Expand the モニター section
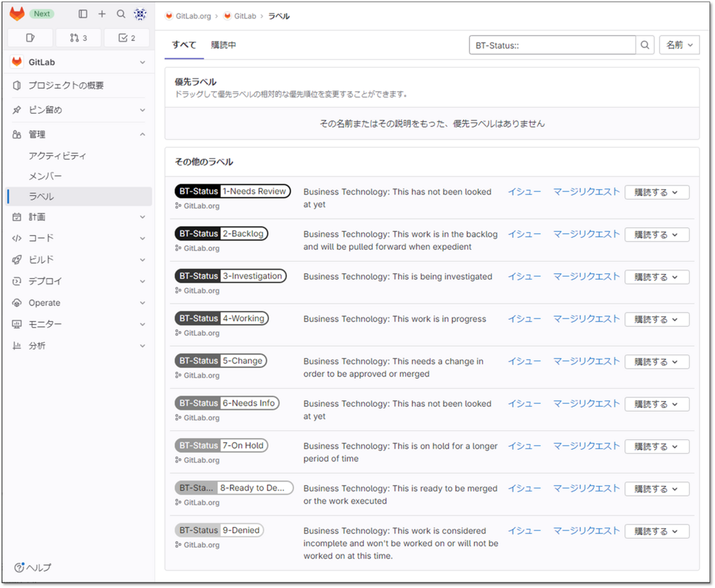The image size is (715, 588). tap(79, 324)
